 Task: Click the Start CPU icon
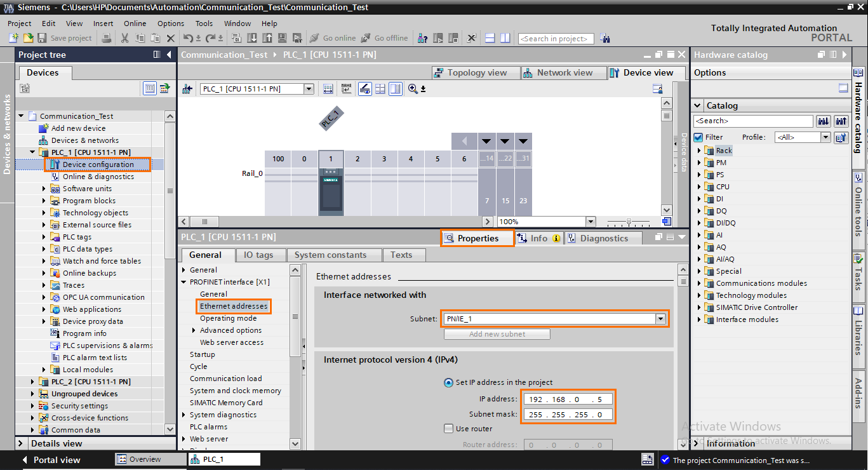coord(438,38)
